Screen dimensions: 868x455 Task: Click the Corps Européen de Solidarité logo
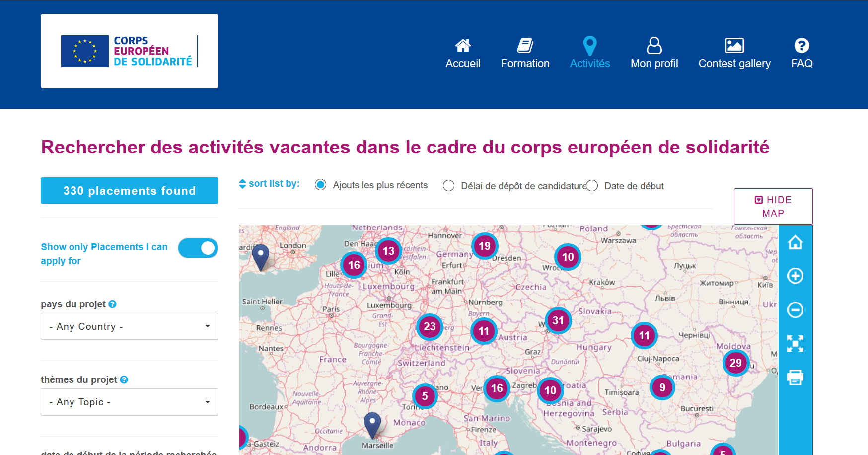(x=129, y=51)
